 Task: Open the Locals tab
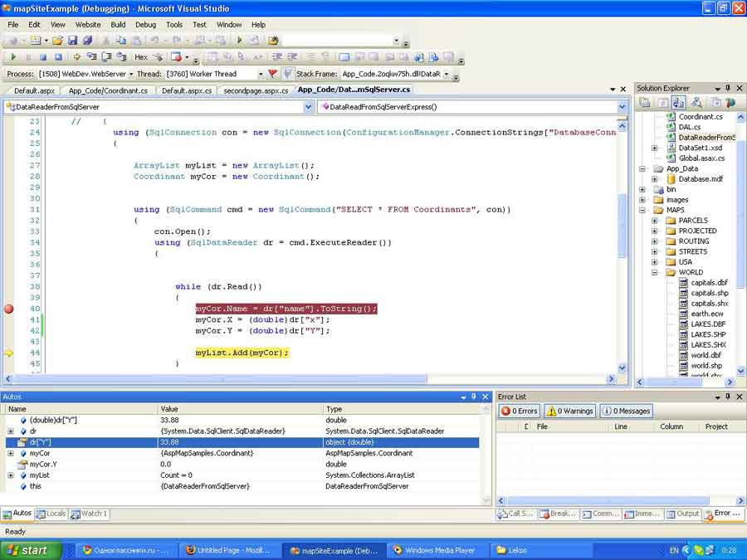click(50, 514)
